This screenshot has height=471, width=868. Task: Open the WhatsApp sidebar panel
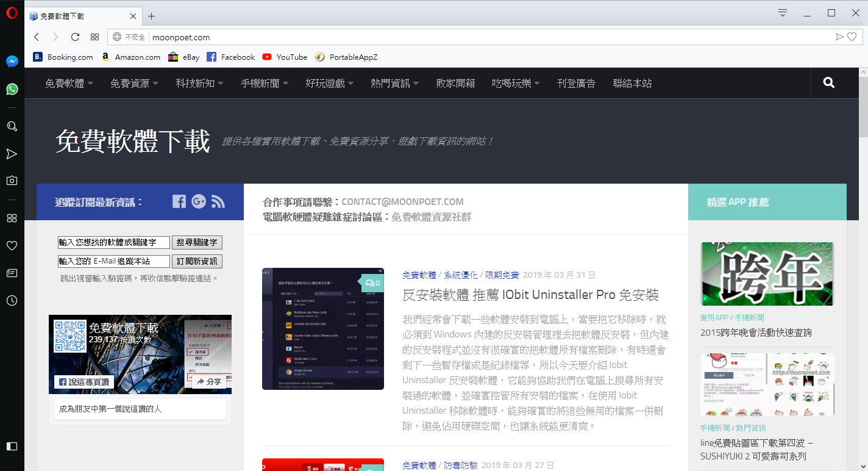(x=12, y=89)
